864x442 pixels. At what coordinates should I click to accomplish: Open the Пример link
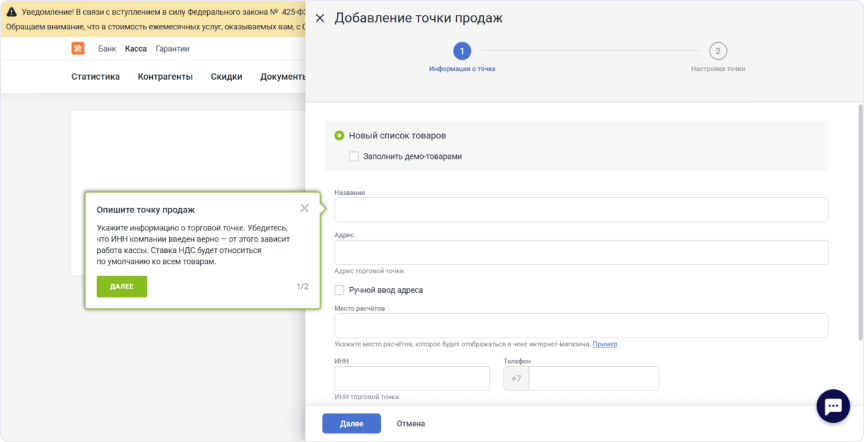[605, 344]
